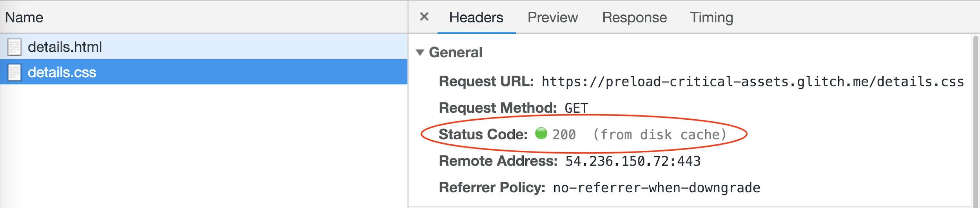
Task: Click the vertical scrollbar in Headers panel
Action: point(975,118)
